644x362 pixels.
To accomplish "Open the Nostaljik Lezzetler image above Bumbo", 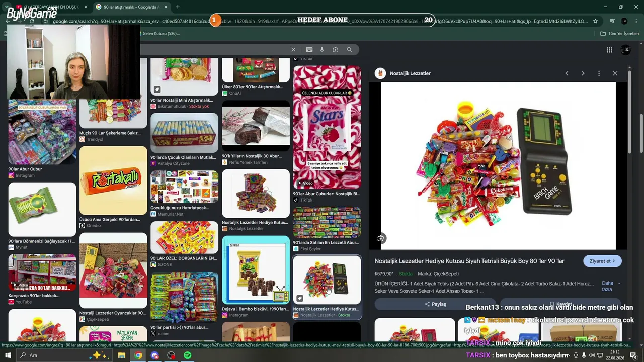I will [256, 194].
